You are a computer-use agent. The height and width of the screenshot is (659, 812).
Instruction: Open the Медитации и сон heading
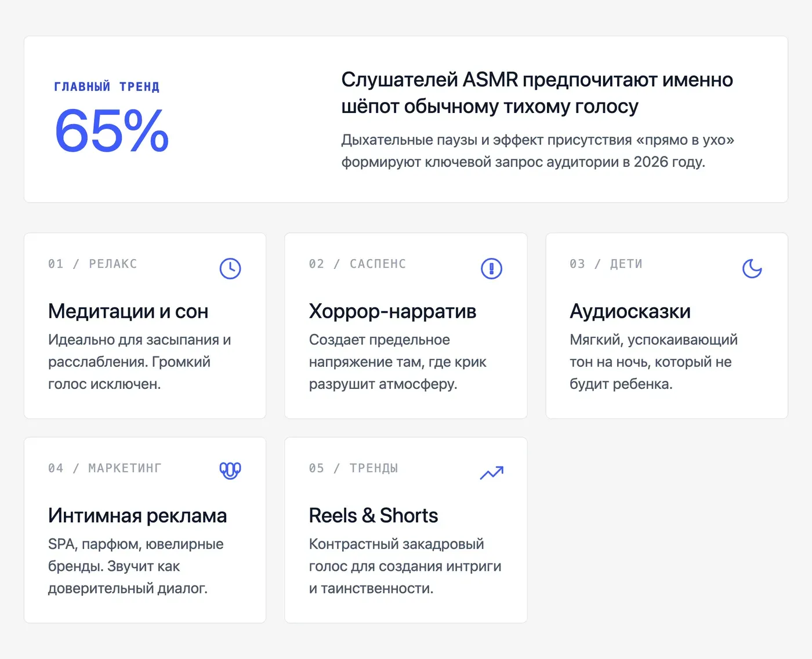[128, 311]
